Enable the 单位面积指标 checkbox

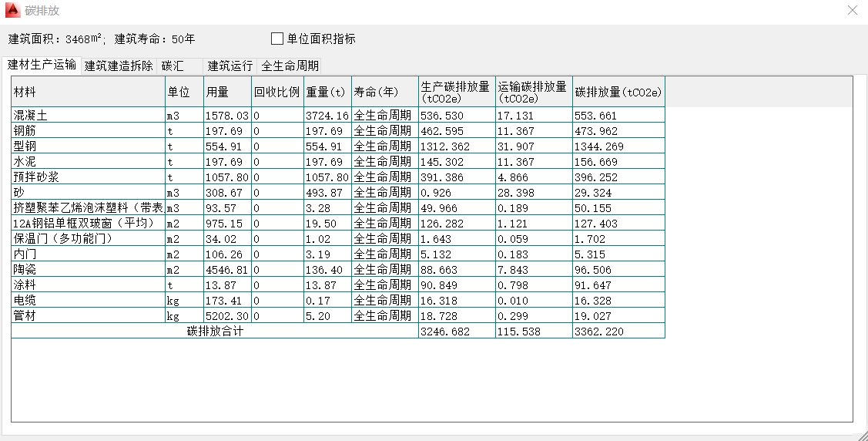point(278,39)
